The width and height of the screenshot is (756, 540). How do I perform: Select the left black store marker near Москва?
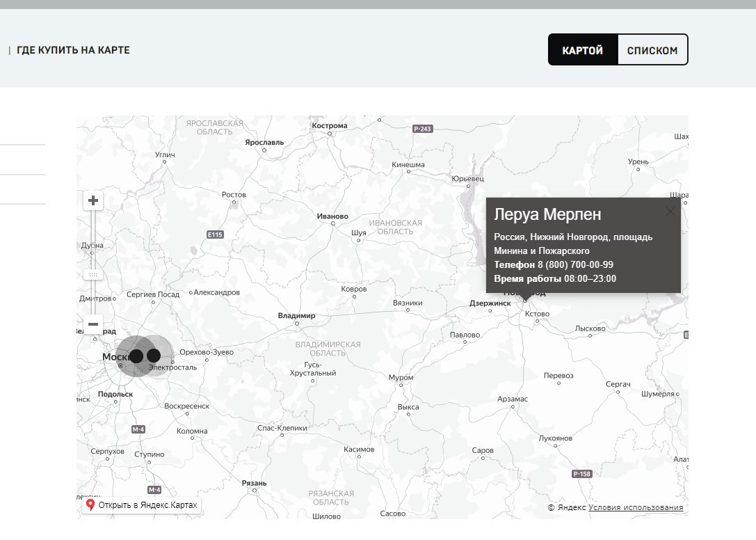pos(136,356)
